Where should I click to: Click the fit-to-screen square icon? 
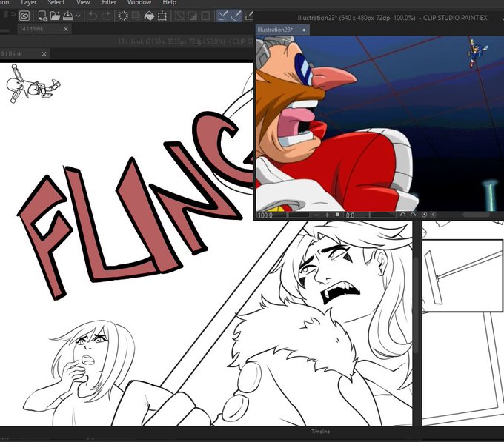coord(337,215)
